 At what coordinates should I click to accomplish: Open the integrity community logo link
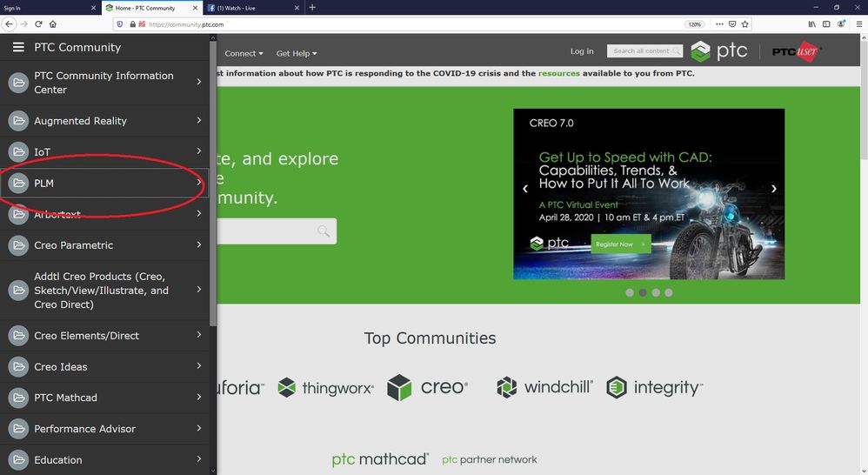click(x=654, y=387)
